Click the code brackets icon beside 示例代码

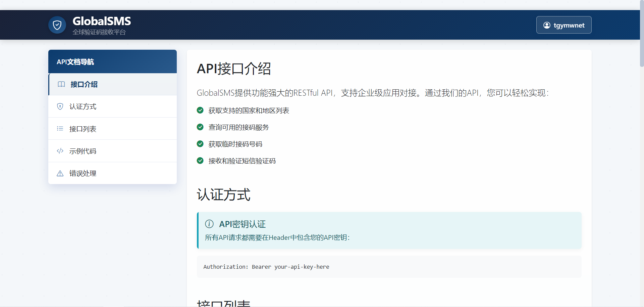coord(60,151)
